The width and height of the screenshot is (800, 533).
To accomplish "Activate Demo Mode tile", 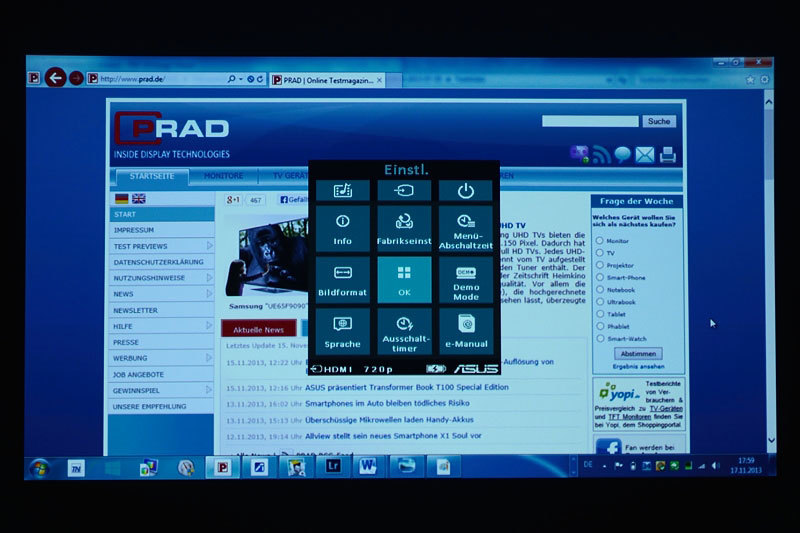I will pyautogui.click(x=466, y=280).
